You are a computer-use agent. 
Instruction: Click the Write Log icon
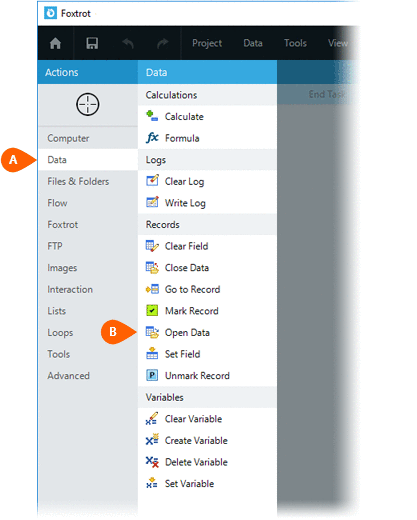coord(152,202)
